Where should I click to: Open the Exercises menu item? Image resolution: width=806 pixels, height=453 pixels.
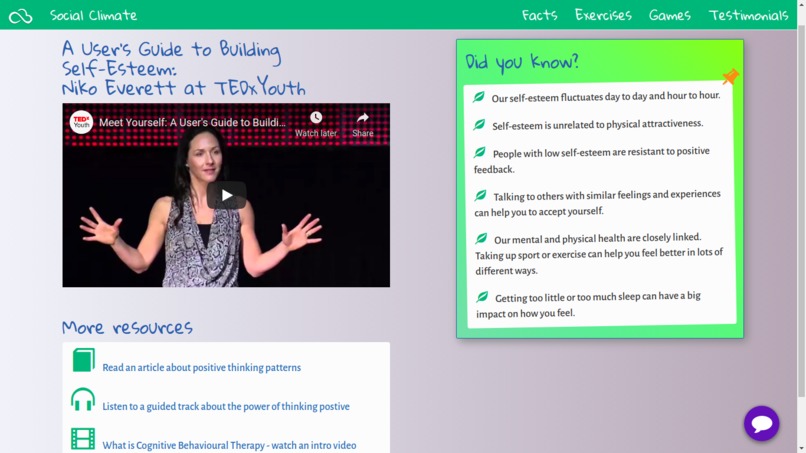pyautogui.click(x=603, y=15)
